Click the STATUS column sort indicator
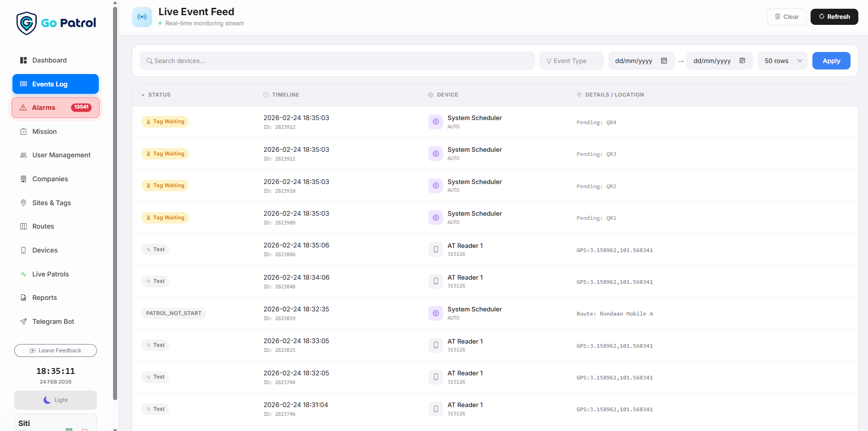This screenshot has width=868, height=431. point(143,95)
